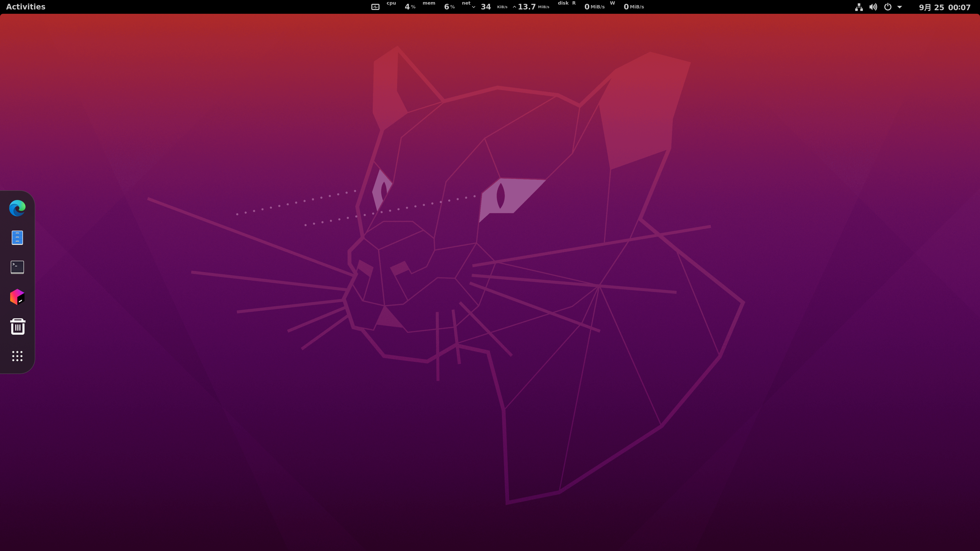
Task: Click the 34 KiB/s download rate
Action: (485, 7)
